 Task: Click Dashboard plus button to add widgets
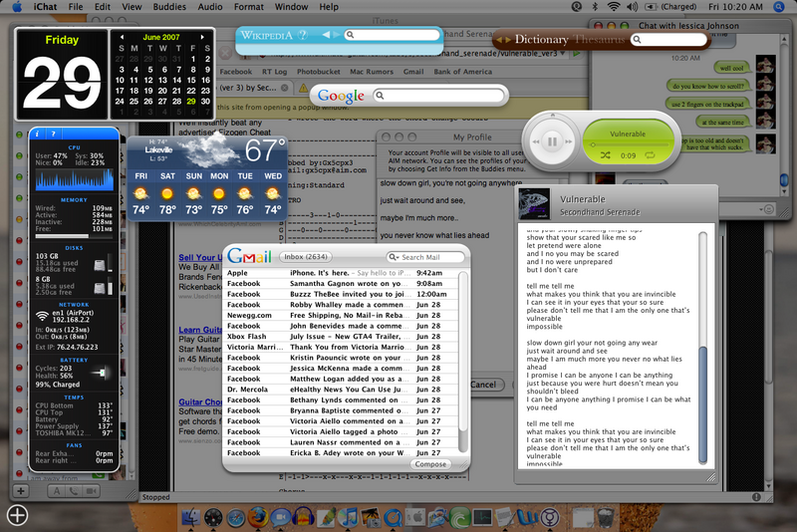17,515
